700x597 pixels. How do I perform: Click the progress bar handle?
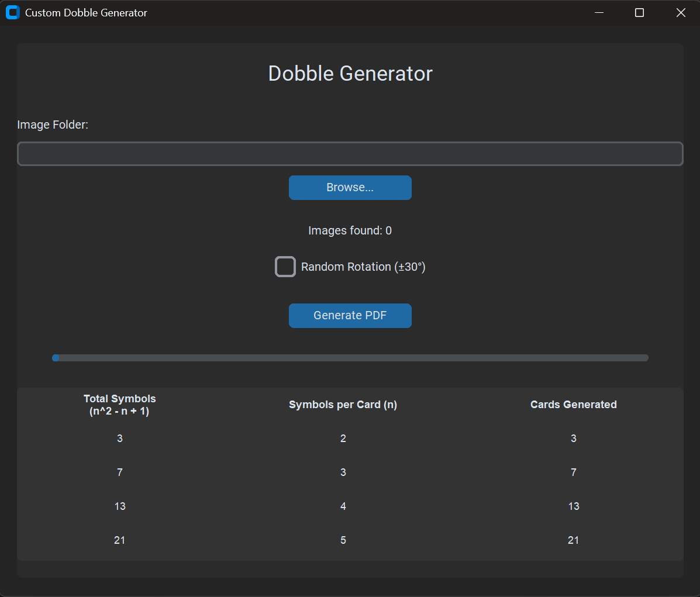click(56, 358)
